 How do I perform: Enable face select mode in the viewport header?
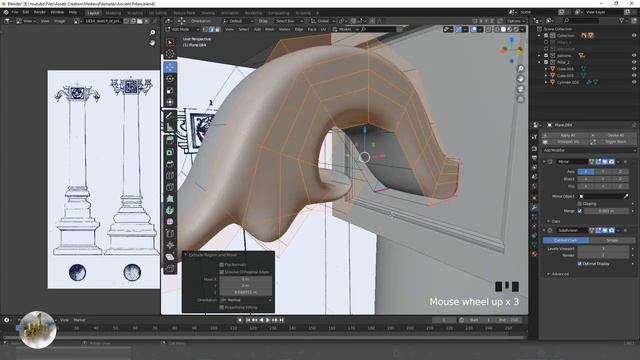(217, 29)
